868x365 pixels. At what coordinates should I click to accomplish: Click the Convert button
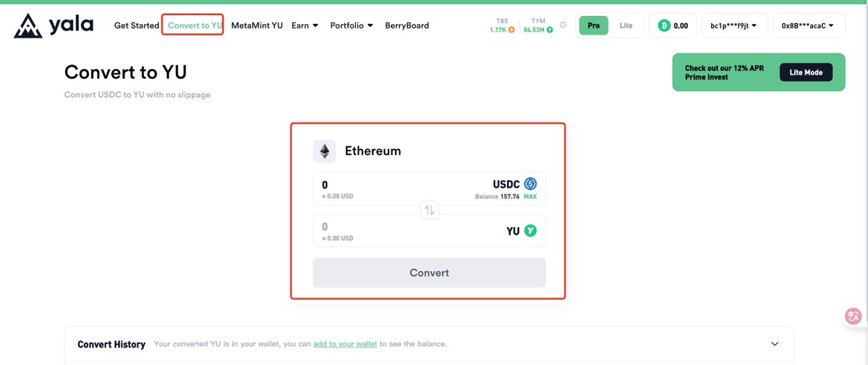pyautogui.click(x=429, y=272)
